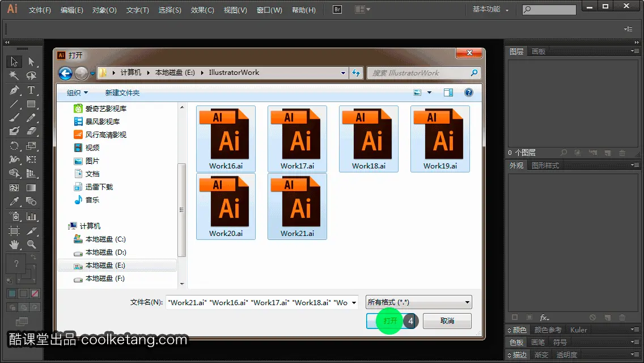Screen dimensions: 644x363
Task: Open the 对象(O) menu
Action: click(x=104, y=10)
